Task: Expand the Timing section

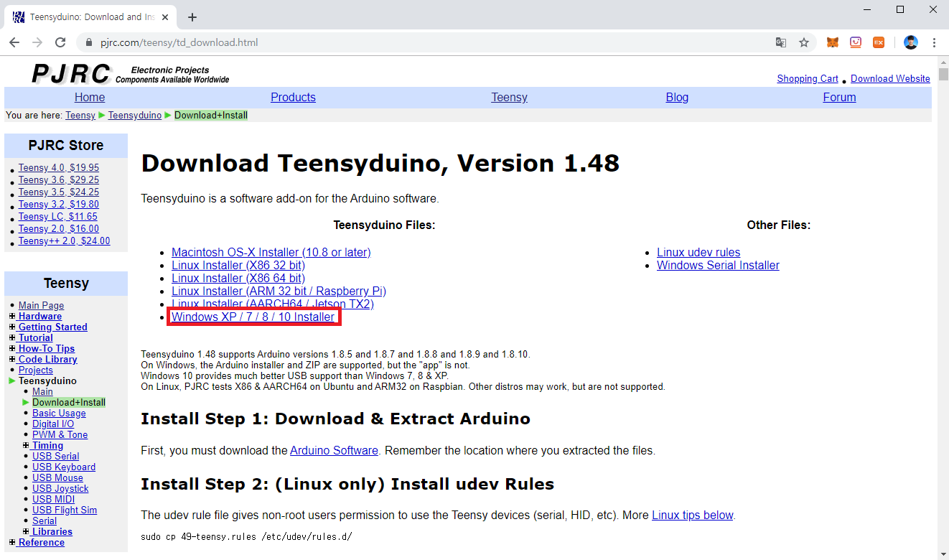Action: 27,446
